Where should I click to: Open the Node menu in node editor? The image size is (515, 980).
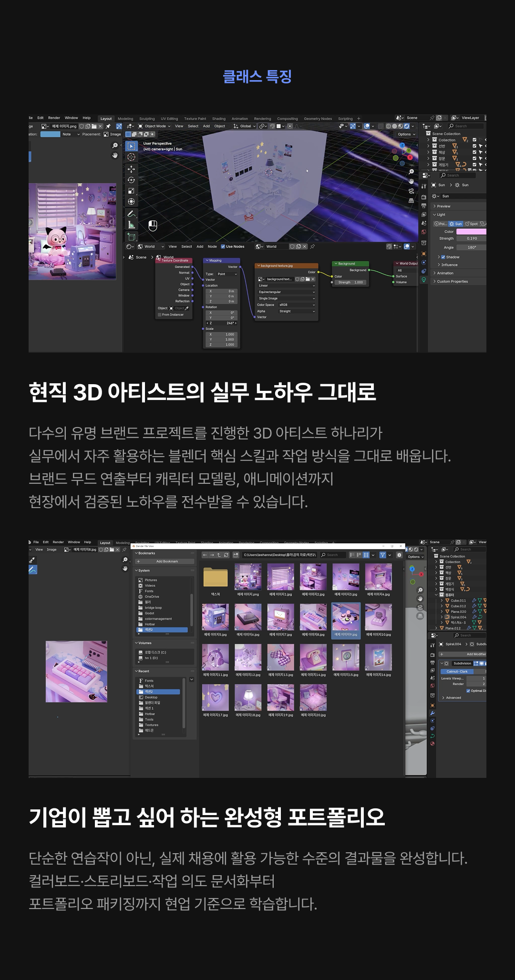pyautogui.click(x=212, y=246)
